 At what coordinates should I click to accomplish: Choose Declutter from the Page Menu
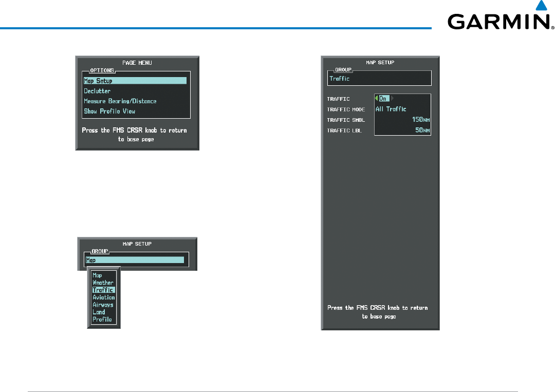tap(97, 91)
